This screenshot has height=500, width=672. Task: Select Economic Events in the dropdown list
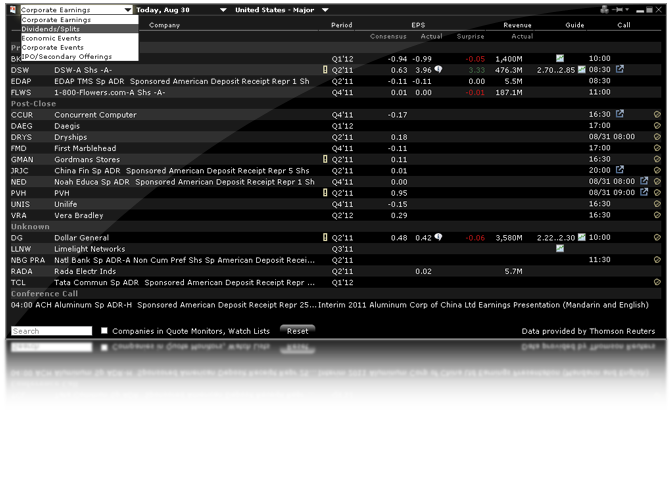[80, 38]
